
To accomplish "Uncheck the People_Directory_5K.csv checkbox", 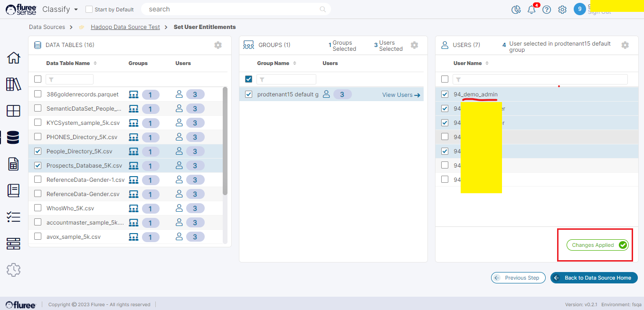I will point(38,151).
